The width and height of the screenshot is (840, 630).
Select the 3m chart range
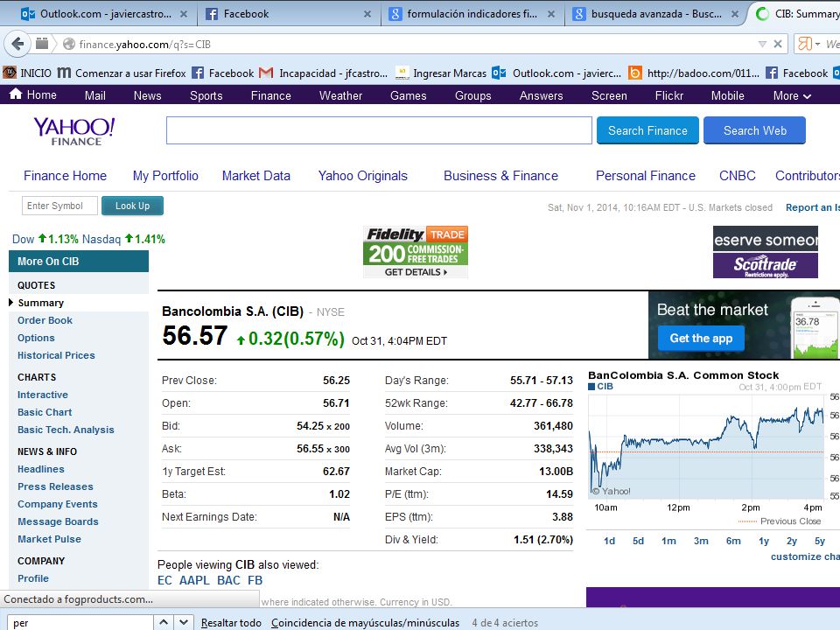tap(701, 541)
